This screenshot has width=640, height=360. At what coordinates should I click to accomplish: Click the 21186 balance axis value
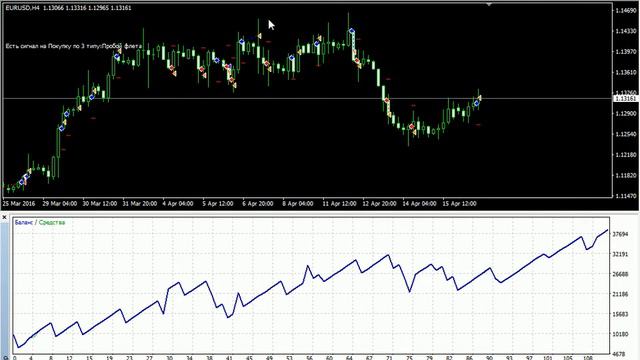[x=620, y=294]
